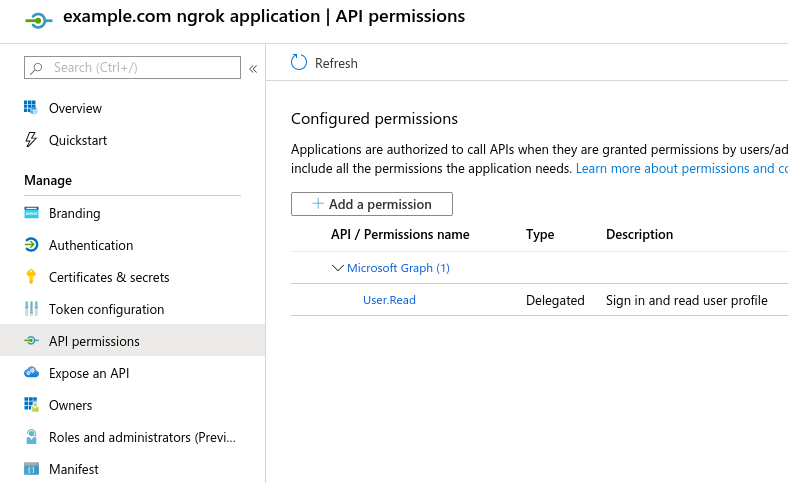
Task: Collapse the Microsoft Graph chevron
Action: coord(337,268)
